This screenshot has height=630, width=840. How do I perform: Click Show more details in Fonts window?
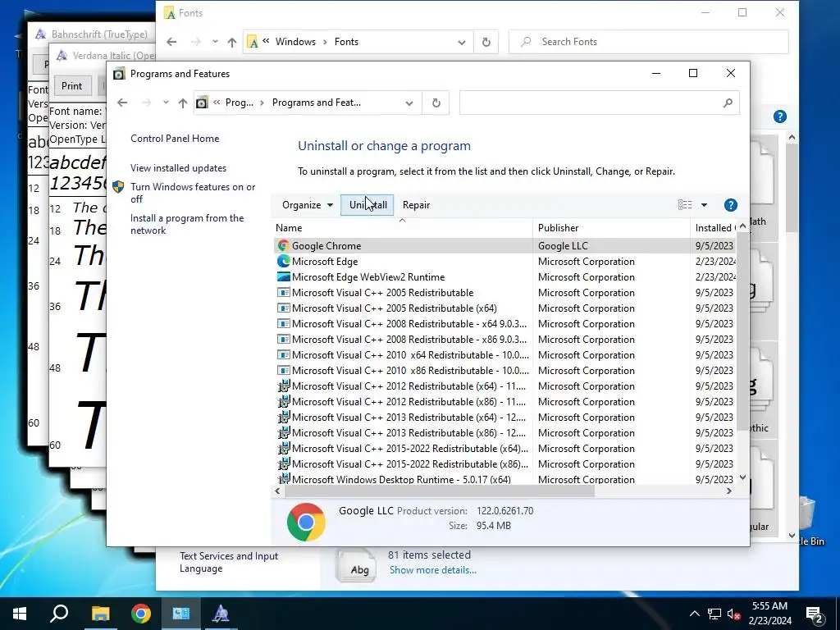coord(433,570)
